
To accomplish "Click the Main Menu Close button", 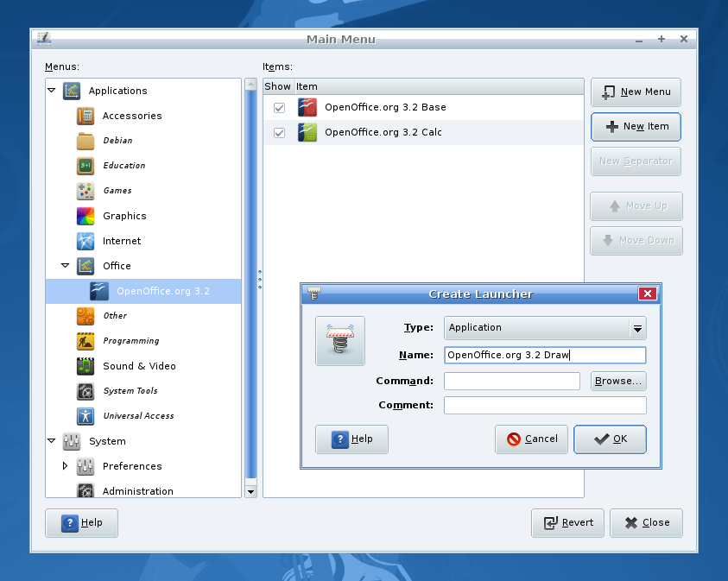I will [x=646, y=523].
